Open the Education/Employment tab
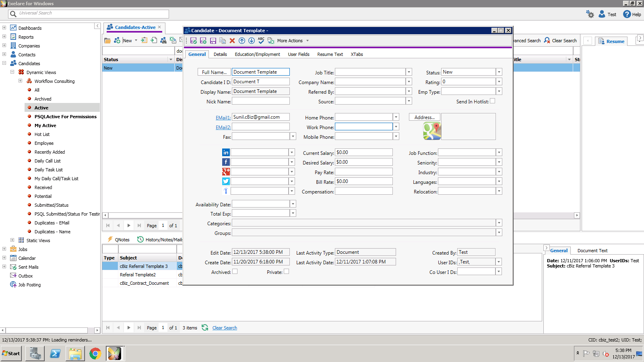Image resolution: width=644 pixels, height=362 pixels. click(257, 54)
